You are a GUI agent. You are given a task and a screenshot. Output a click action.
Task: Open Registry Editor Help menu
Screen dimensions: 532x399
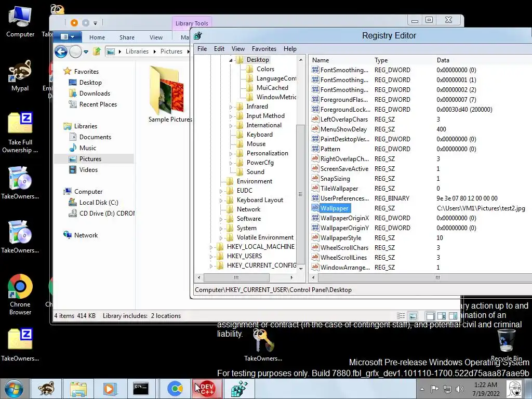coord(290,49)
